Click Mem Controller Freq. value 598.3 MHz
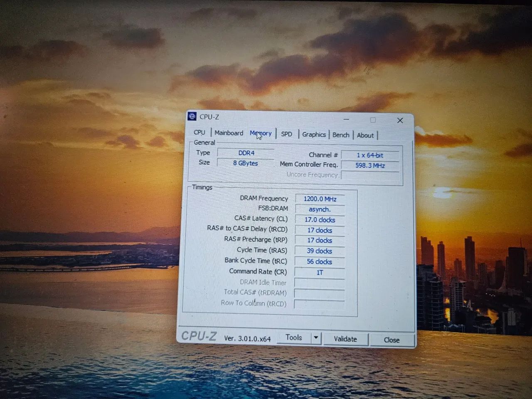The height and width of the screenshot is (399, 532). (x=370, y=165)
